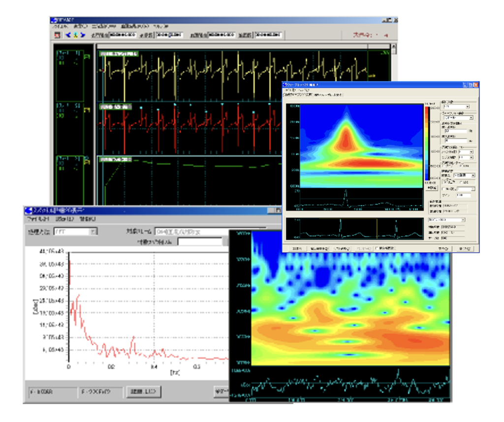Click the red icon in the ECG toolbar
Screen dimensions: 504x422
coord(57,35)
